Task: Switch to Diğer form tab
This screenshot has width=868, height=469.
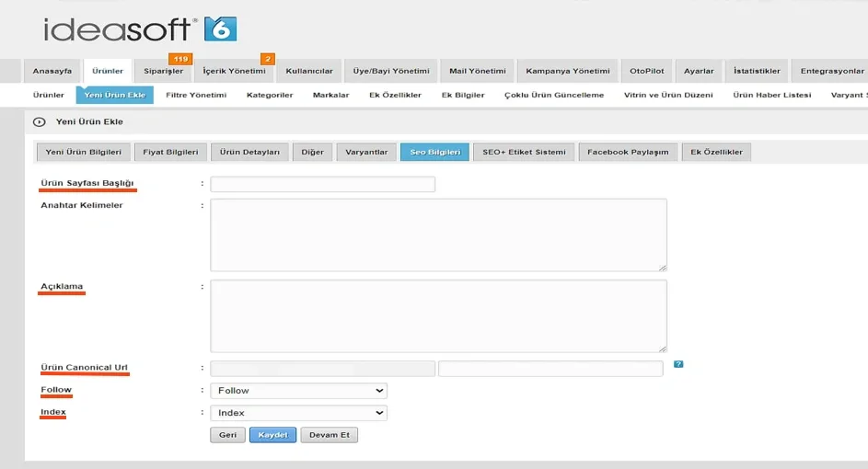Action: point(312,152)
